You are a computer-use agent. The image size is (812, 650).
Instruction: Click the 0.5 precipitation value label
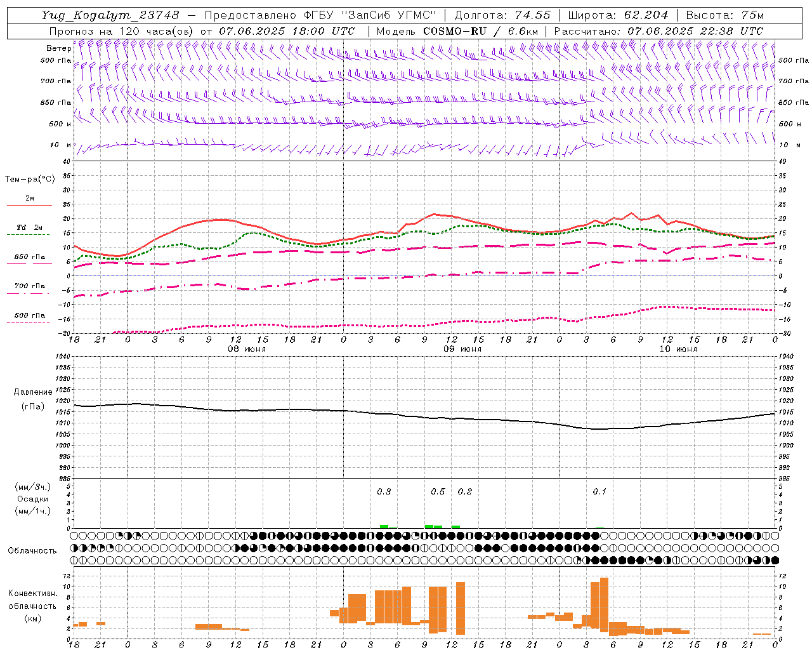438,492
